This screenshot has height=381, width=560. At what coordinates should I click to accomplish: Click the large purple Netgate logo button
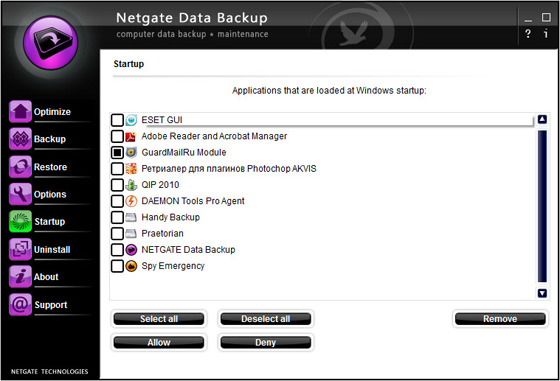pos(50,43)
